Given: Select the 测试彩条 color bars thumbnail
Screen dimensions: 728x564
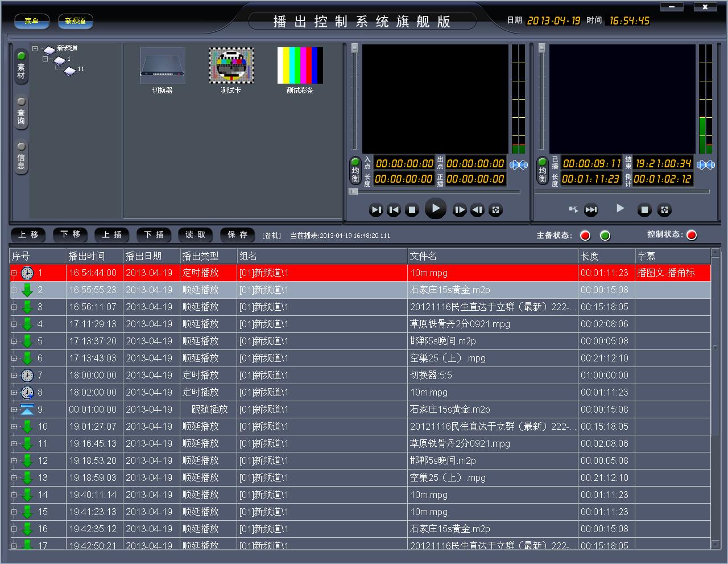Looking at the screenshot, I should coord(300,71).
